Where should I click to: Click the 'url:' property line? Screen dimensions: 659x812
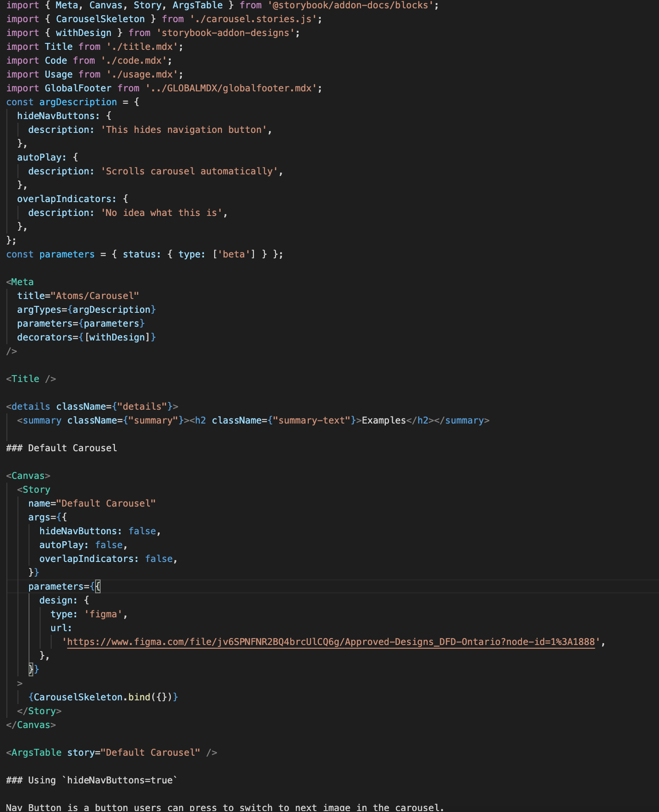point(61,628)
